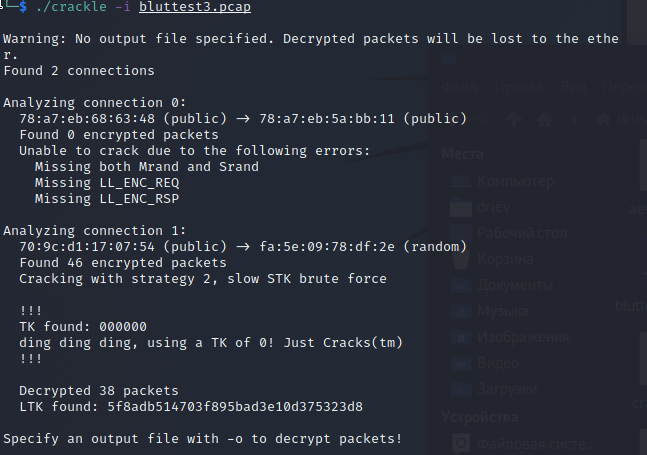
Task: Open the Вид menu
Action: click(573, 87)
